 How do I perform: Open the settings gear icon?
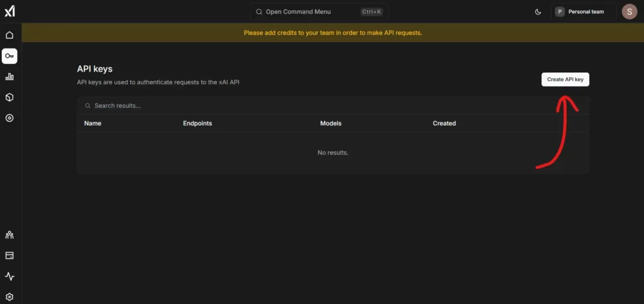coord(9,296)
